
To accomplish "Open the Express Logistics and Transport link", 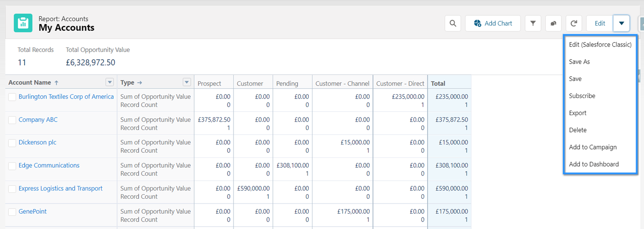I will [x=60, y=188].
